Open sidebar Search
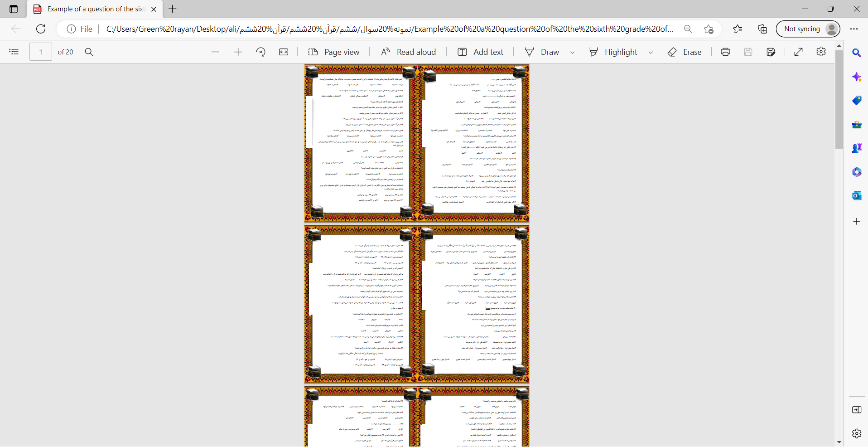 tap(856, 53)
